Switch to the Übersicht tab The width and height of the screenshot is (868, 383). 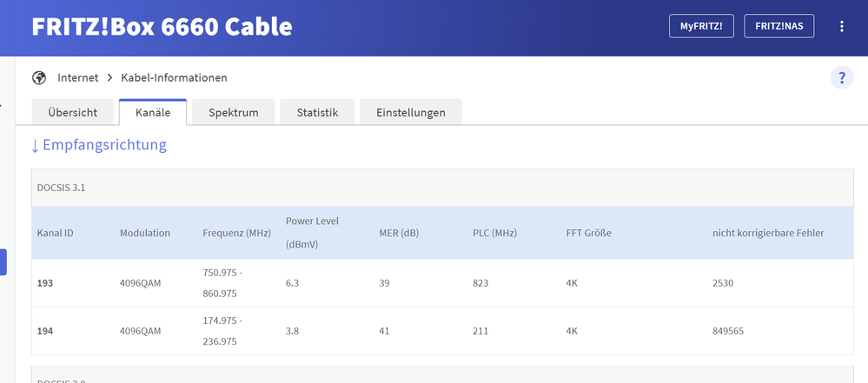tap(71, 113)
